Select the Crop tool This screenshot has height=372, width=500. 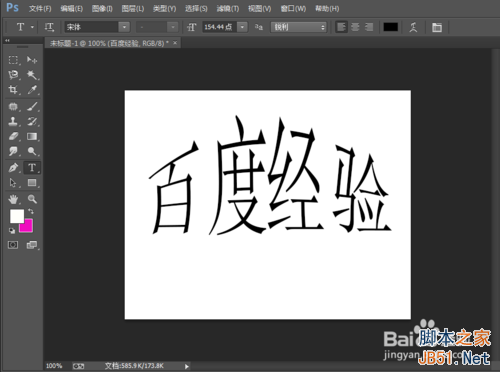click(x=13, y=89)
